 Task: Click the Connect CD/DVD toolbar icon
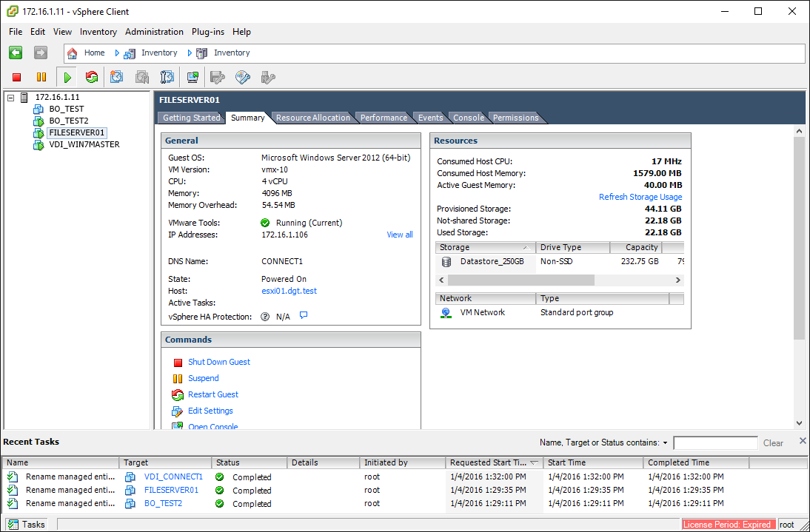(x=243, y=78)
